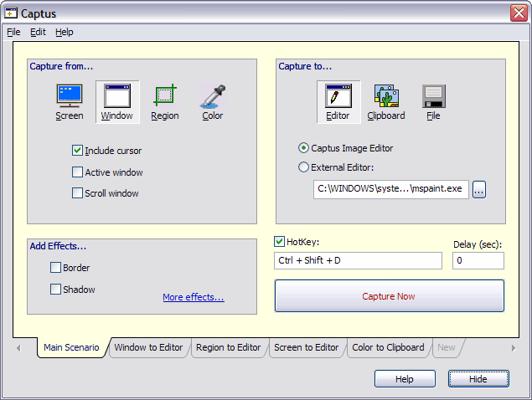Select the External Editor radio button
The image size is (532, 400).
tap(304, 167)
